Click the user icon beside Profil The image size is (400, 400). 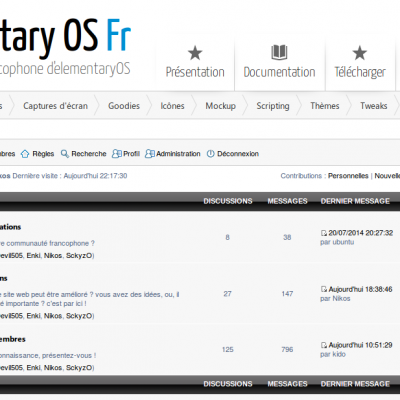click(x=117, y=154)
